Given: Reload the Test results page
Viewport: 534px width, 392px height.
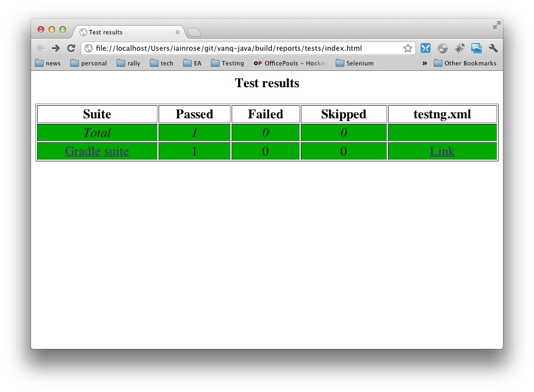Looking at the screenshot, I should click(71, 48).
